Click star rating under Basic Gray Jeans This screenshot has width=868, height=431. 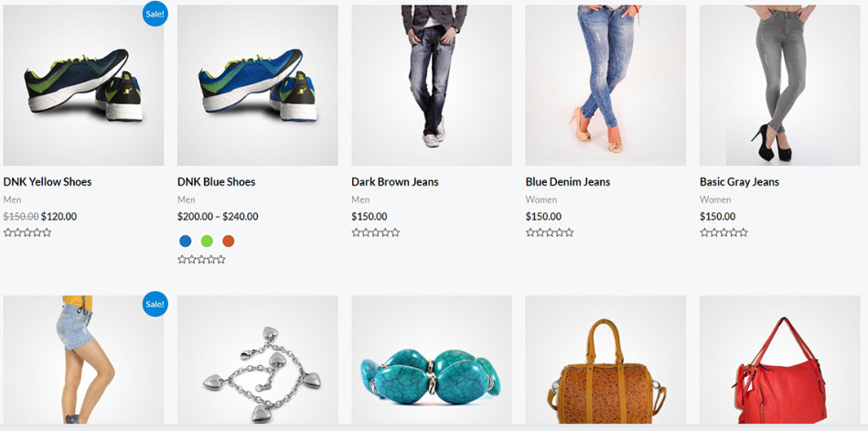tap(723, 232)
